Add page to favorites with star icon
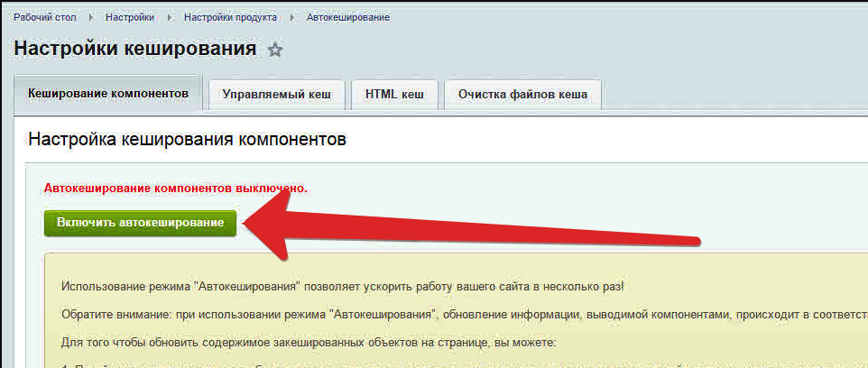Image resolution: width=868 pixels, height=368 pixels. 275,51
